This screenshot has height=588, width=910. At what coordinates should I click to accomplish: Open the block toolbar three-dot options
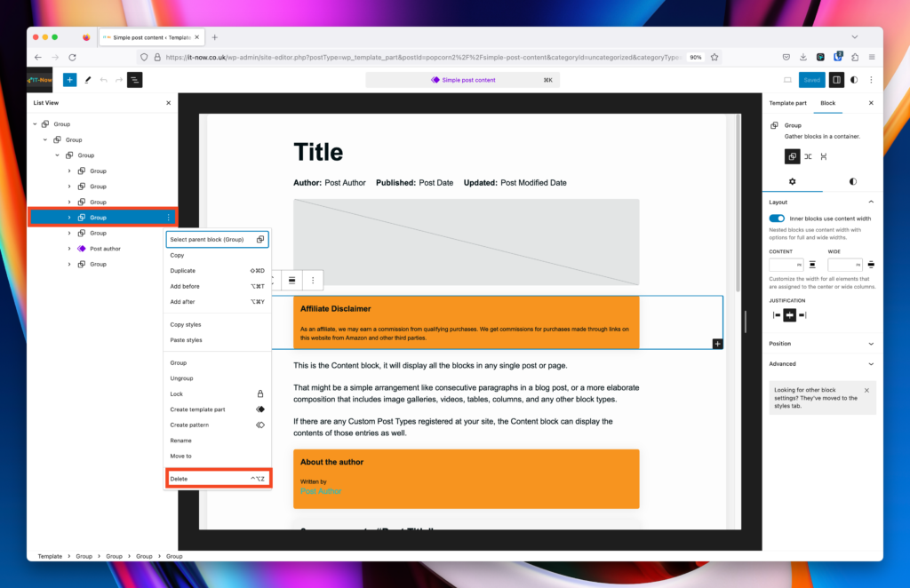313,280
